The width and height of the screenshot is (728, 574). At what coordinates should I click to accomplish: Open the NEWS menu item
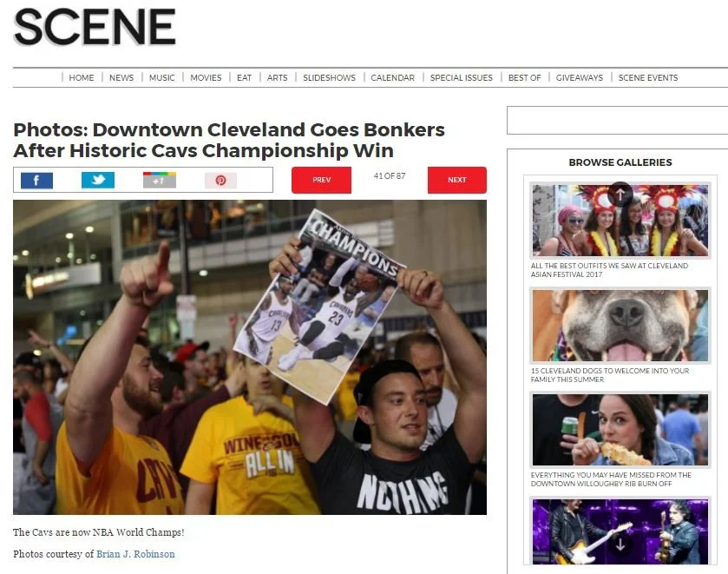[121, 77]
